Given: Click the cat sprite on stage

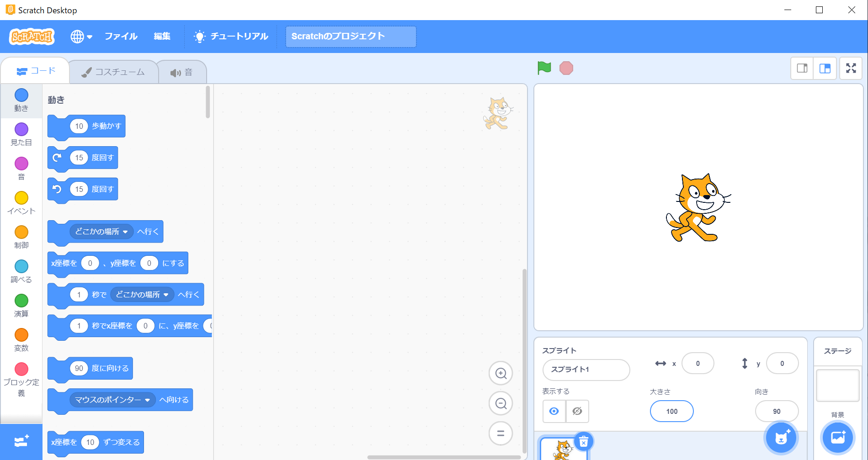Looking at the screenshot, I should tap(698, 208).
